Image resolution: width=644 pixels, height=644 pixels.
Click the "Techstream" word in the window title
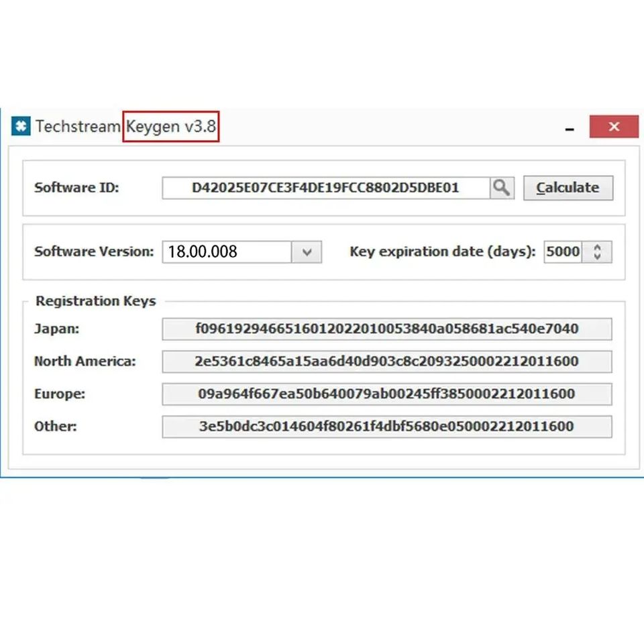[x=78, y=126]
